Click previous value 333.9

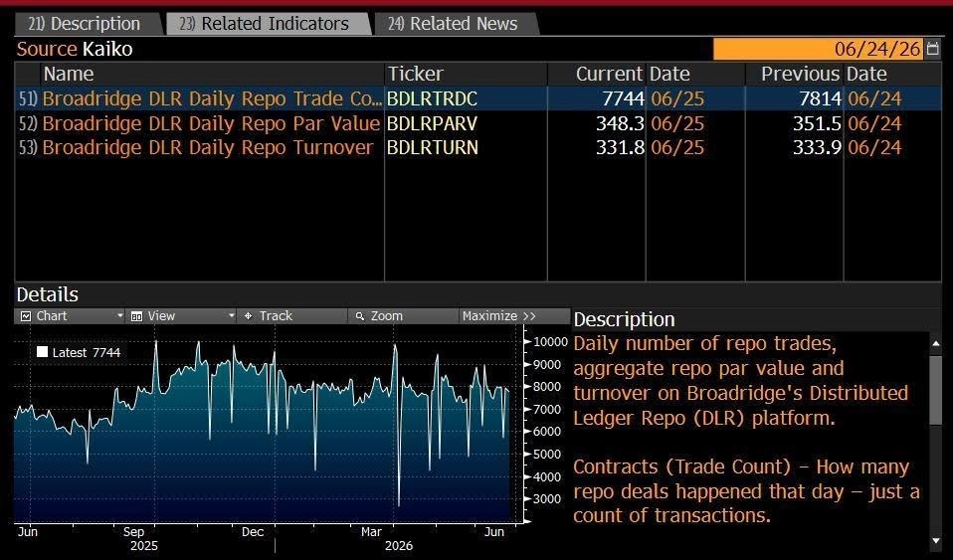point(817,148)
